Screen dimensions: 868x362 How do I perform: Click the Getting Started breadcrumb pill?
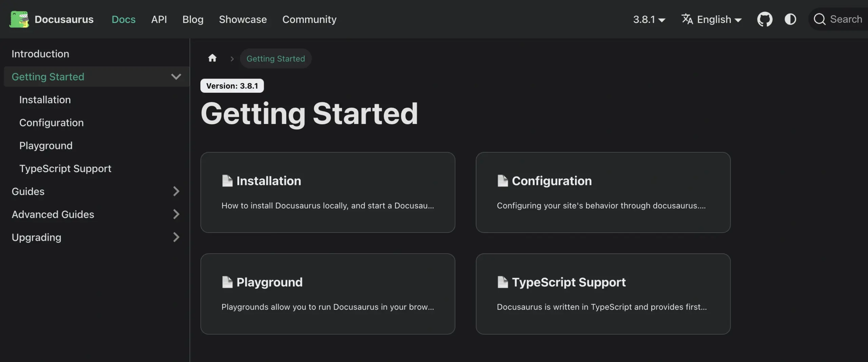coord(276,58)
